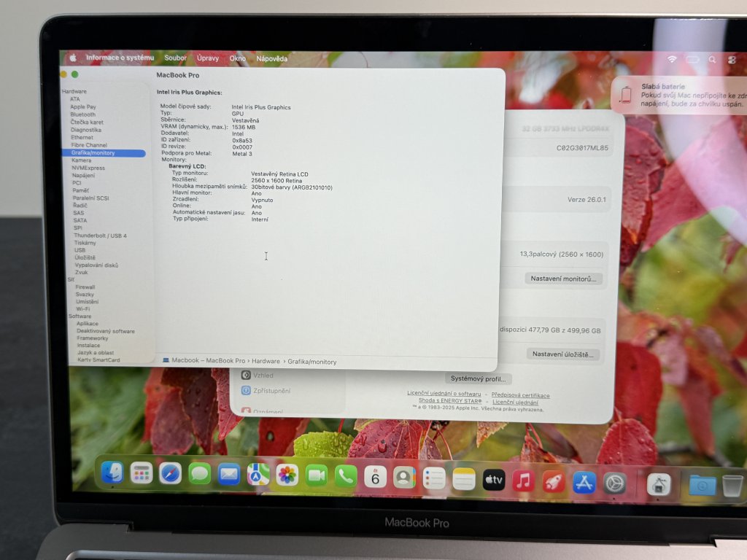
Task: Open the Trash in the Dock
Action: point(732,485)
